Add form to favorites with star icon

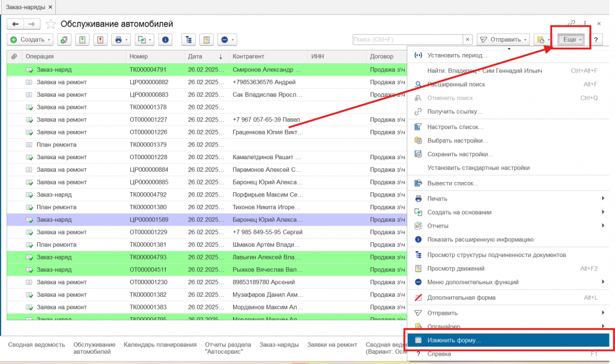(51, 24)
